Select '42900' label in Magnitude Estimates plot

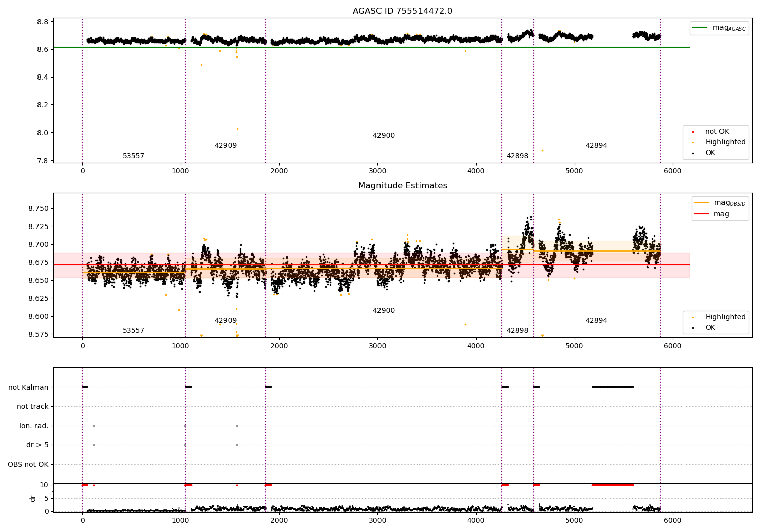click(384, 311)
